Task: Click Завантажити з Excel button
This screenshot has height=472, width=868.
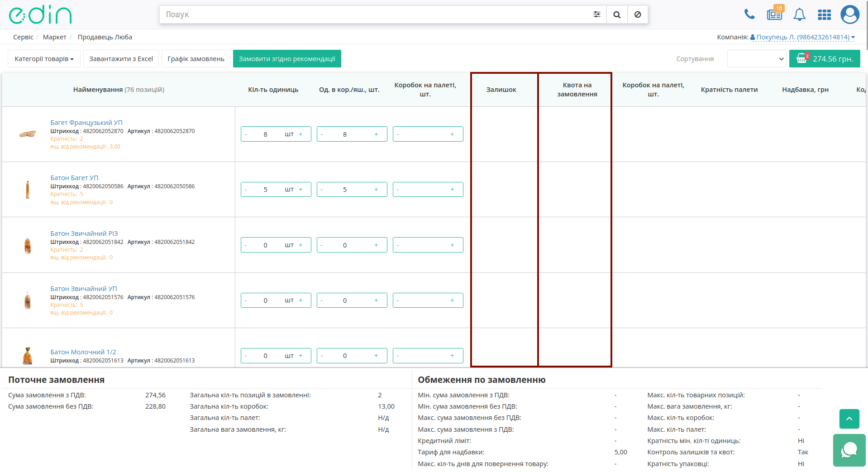Action: pos(121,59)
